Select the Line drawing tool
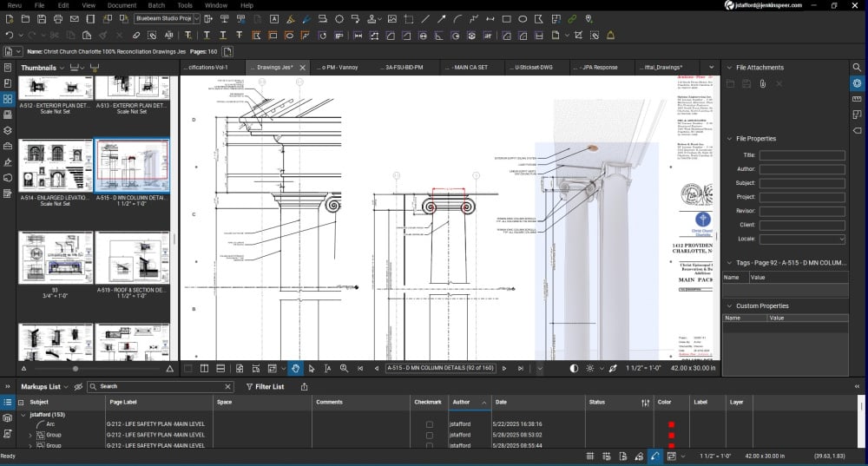 point(425,19)
